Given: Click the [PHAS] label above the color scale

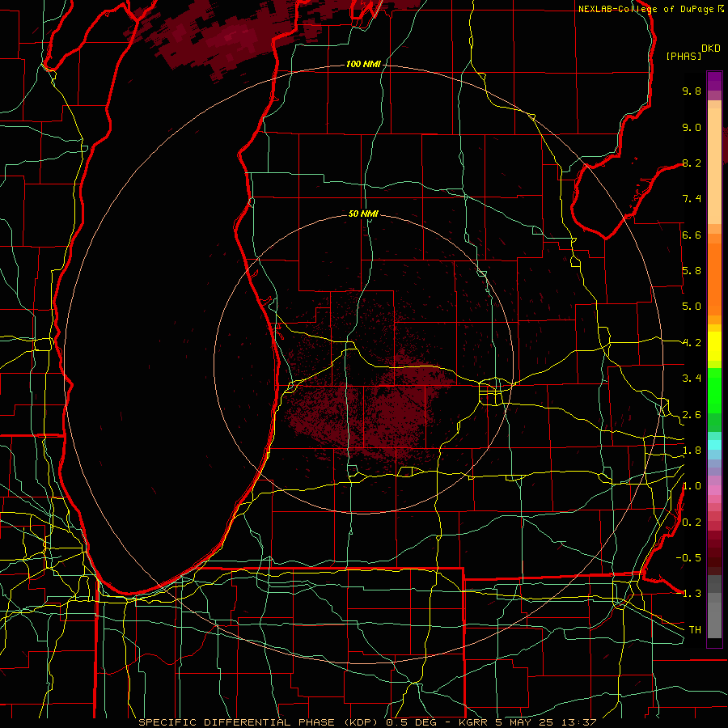Looking at the screenshot, I should tap(684, 56).
